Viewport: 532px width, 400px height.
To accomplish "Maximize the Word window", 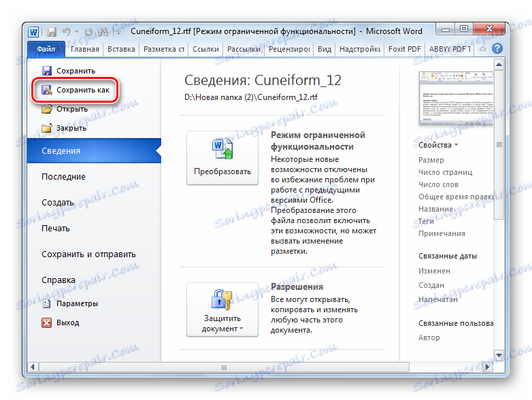I will coord(464,29).
